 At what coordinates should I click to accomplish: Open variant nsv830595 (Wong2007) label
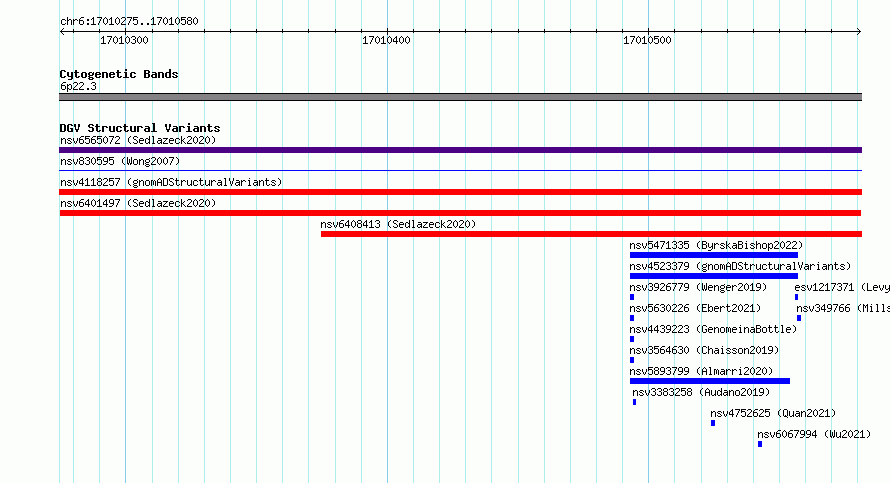[120, 161]
